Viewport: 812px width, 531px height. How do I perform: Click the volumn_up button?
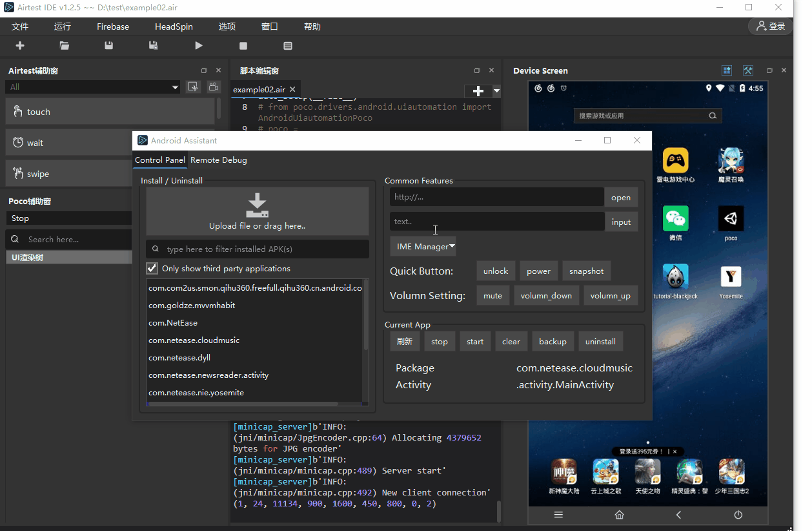click(x=611, y=296)
